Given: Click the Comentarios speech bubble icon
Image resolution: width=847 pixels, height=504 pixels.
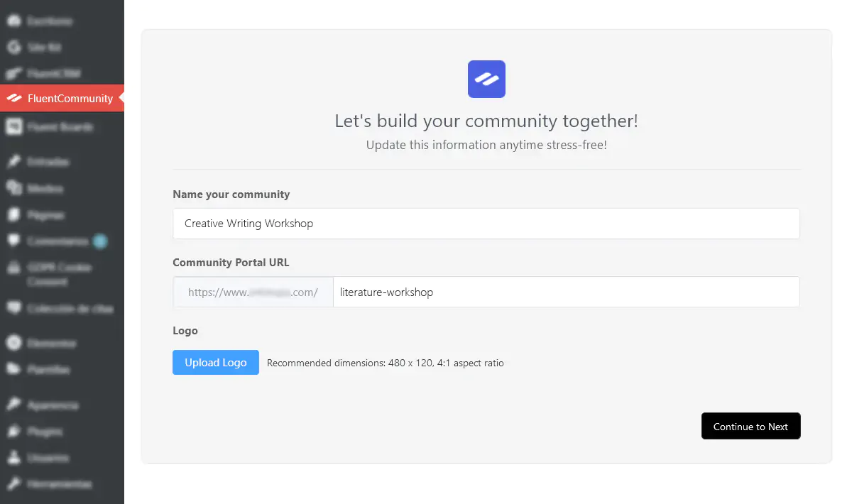Looking at the screenshot, I should [x=14, y=241].
